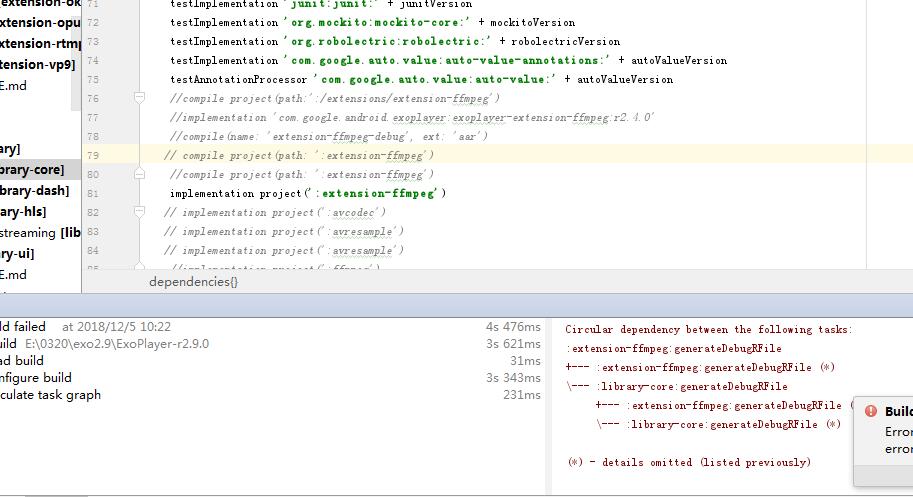Click the 3s 343ms duration value
Image resolution: width=913 pixels, height=497 pixels.
[513, 377]
